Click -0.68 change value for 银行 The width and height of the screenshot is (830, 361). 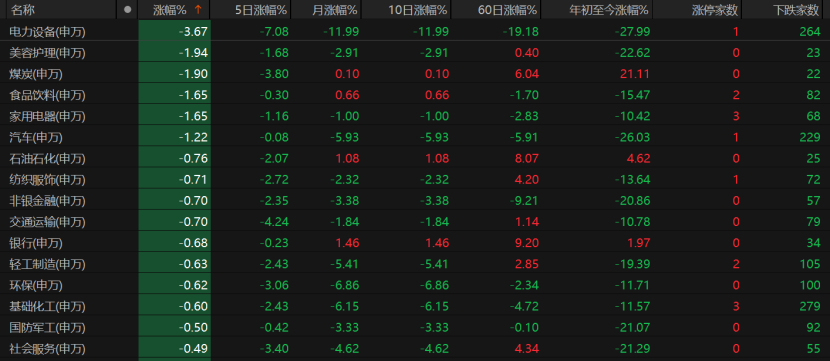193,243
